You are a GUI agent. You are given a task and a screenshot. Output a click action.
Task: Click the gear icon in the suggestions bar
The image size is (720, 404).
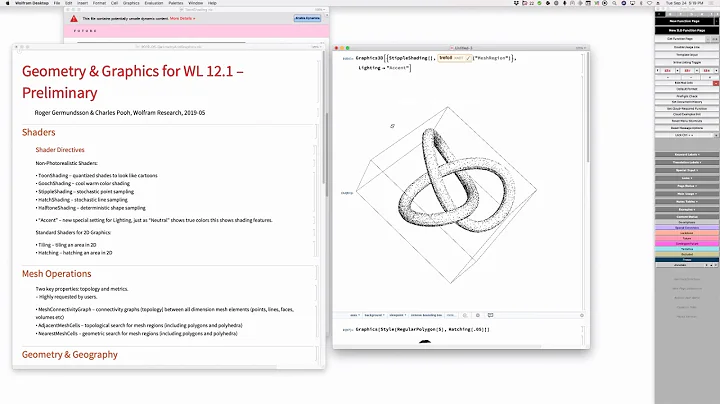[x=478, y=315]
